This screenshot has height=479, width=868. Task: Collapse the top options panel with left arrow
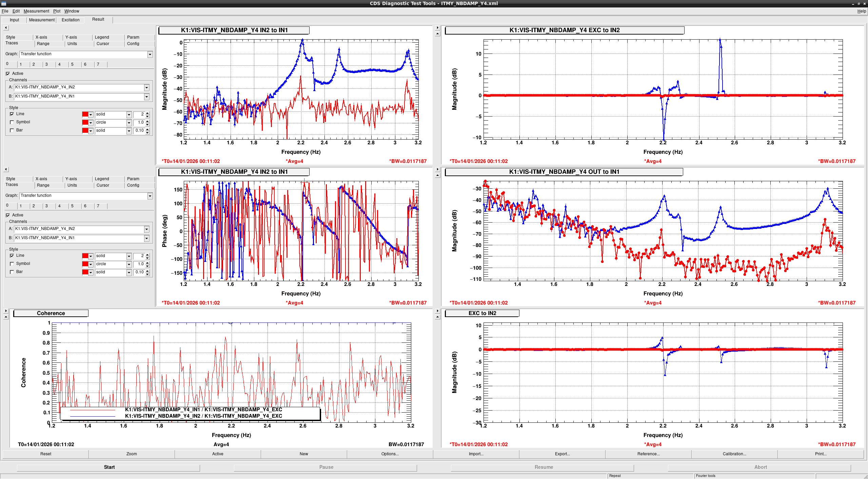6,28
